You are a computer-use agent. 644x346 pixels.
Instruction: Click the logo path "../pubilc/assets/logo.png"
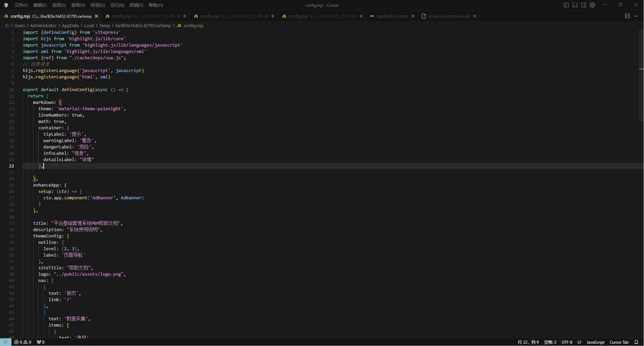point(89,274)
